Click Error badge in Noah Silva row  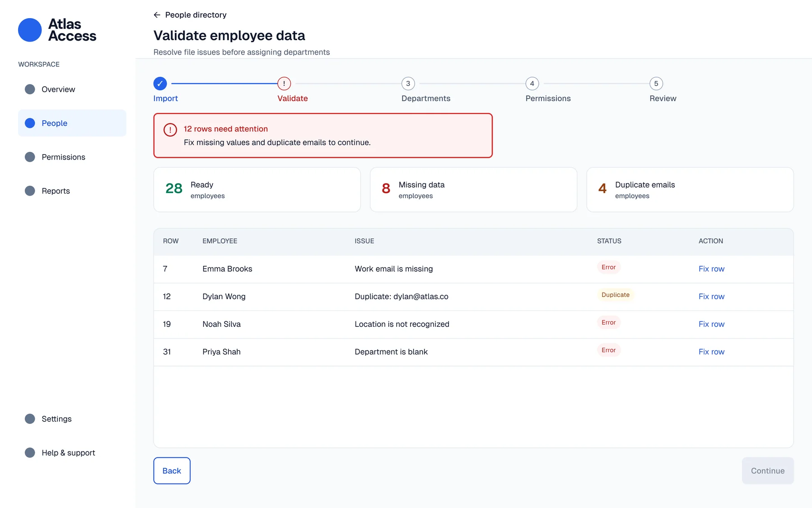(609, 322)
